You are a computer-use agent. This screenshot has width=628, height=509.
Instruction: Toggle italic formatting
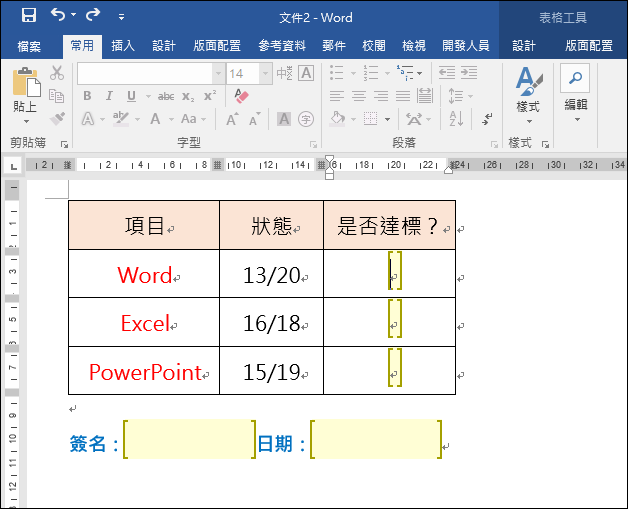click(x=109, y=96)
